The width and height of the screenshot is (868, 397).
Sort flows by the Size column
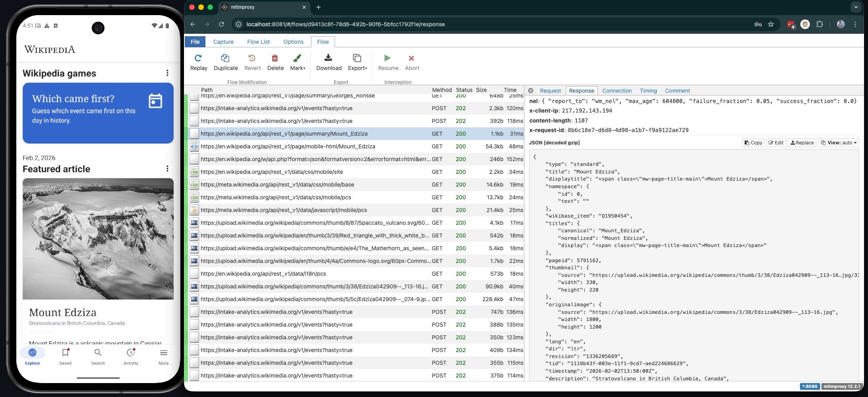tap(481, 90)
